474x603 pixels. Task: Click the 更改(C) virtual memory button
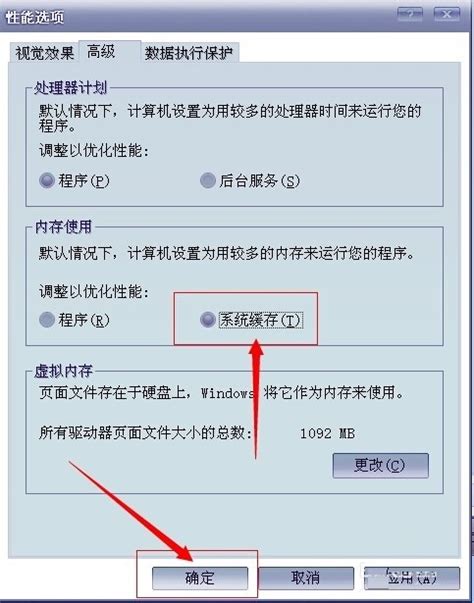point(380,465)
